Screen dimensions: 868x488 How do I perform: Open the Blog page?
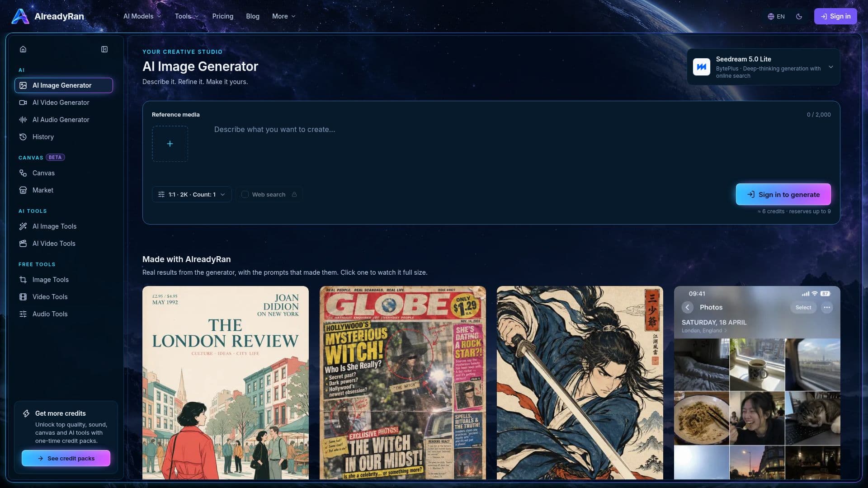(253, 16)
